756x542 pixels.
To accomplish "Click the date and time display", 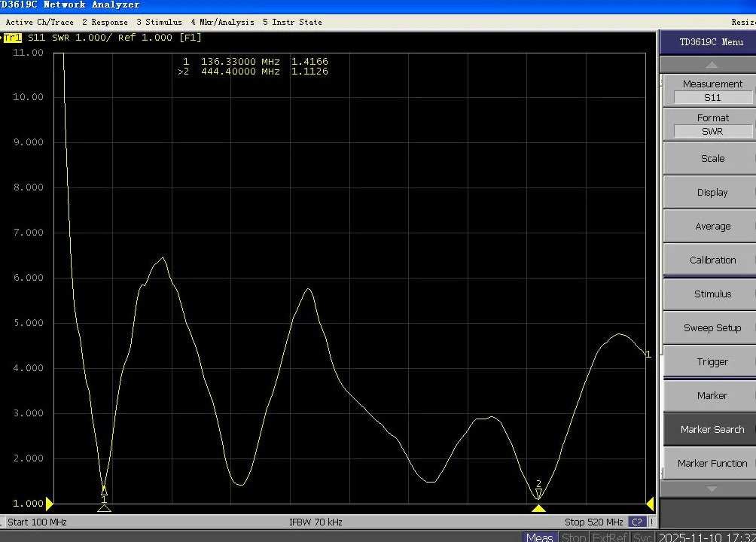I will tap(706, 537).
